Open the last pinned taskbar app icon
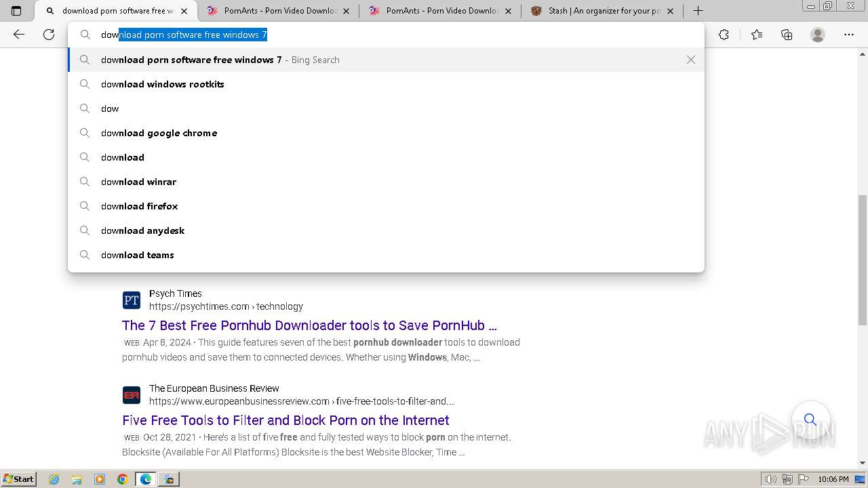This screenshot has width=868, height=488. tap(169, 479)
